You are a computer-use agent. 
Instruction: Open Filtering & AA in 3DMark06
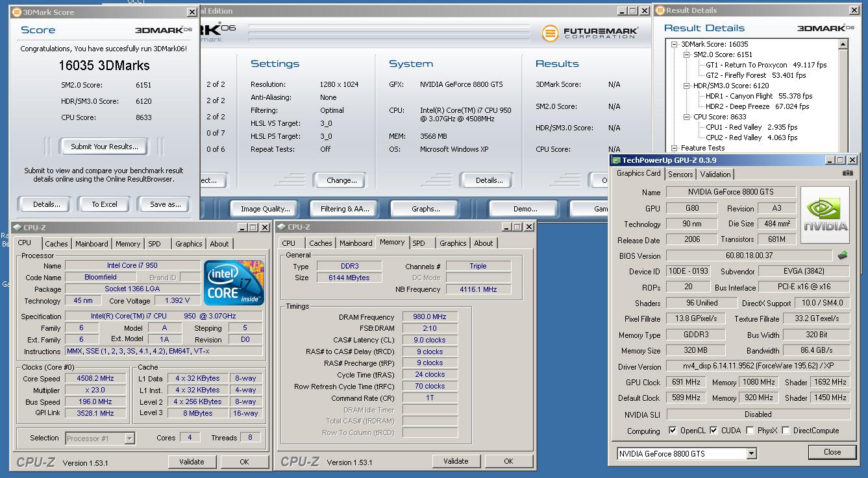tap(345, 209)
